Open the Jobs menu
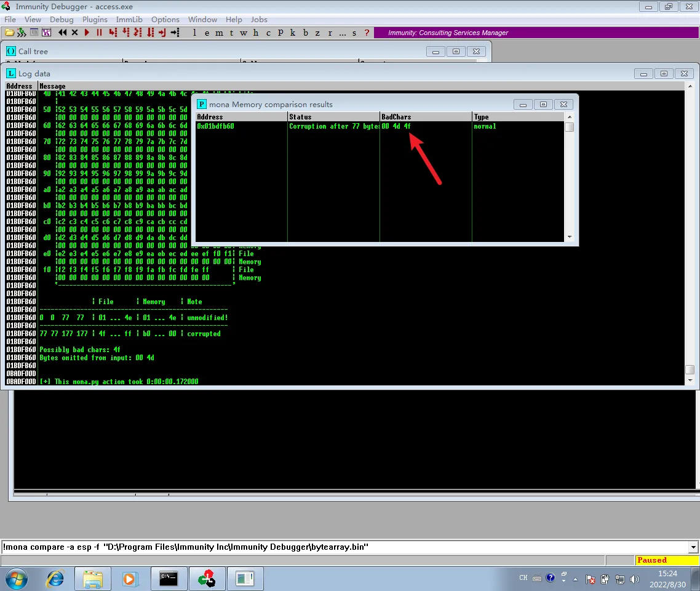700x591 pixels. click(x=259, y=19)
